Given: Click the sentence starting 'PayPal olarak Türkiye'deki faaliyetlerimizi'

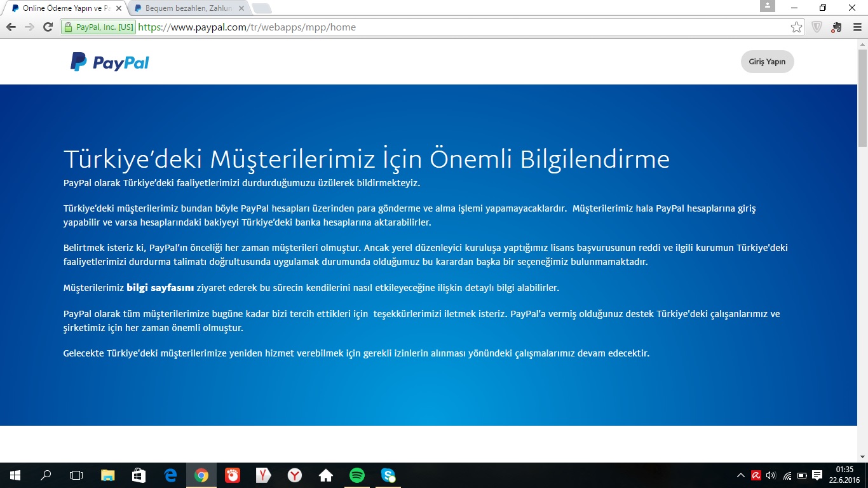Looking at the screenshot, I should pyautogui.click(x=242, y=183).
